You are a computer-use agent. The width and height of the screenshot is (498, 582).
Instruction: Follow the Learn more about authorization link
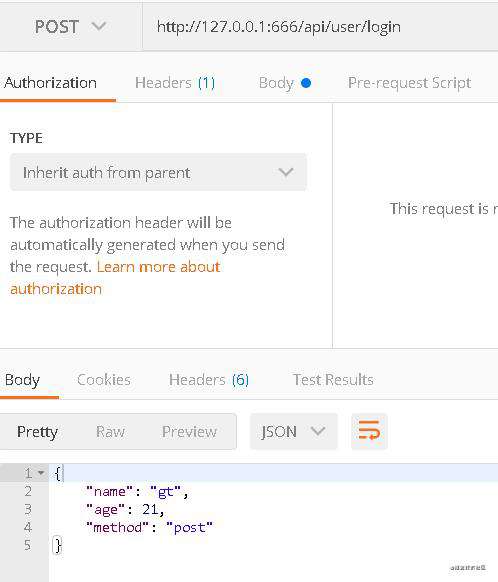pyautogui.click(x=115, y=278)
